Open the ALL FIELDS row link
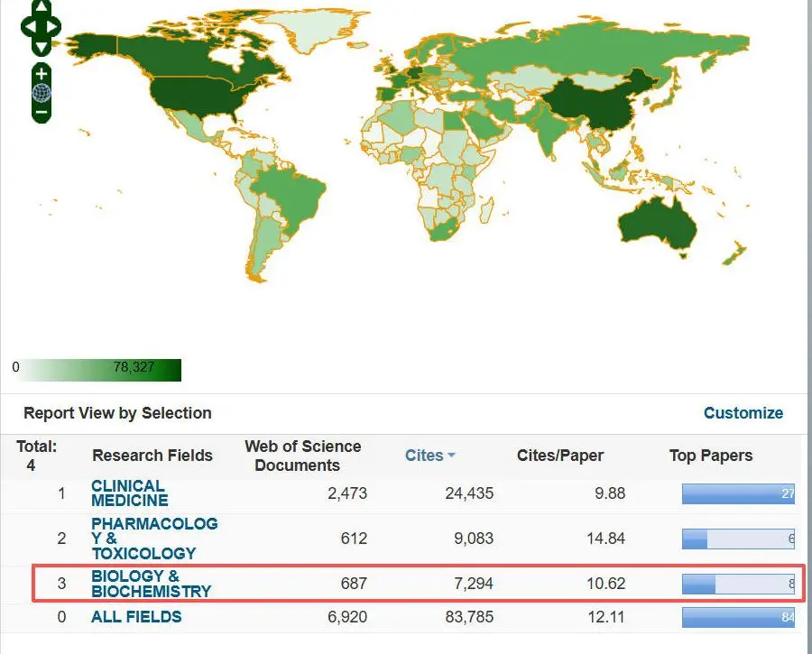Screen dimensions: 812x654 click(x=136, y=617)
